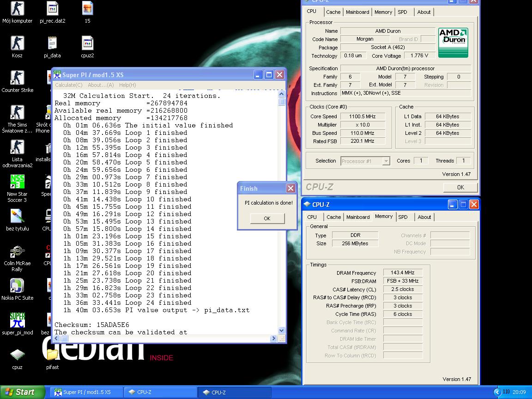Viewport: 532px width, 399px height.
Task: Open cpuz2 desktop file icon
Action: 88,47
